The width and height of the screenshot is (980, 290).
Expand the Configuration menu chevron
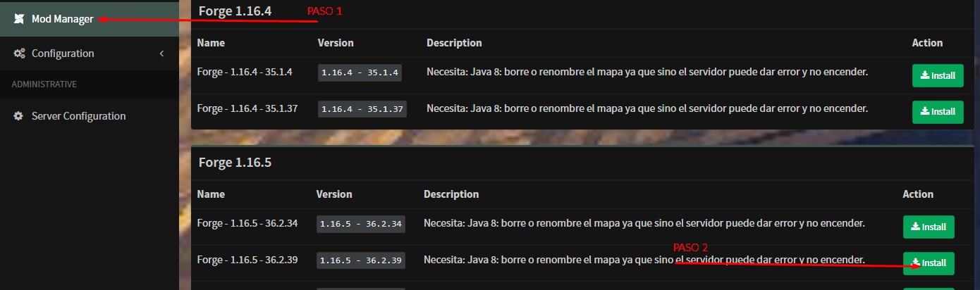point(161,53)
